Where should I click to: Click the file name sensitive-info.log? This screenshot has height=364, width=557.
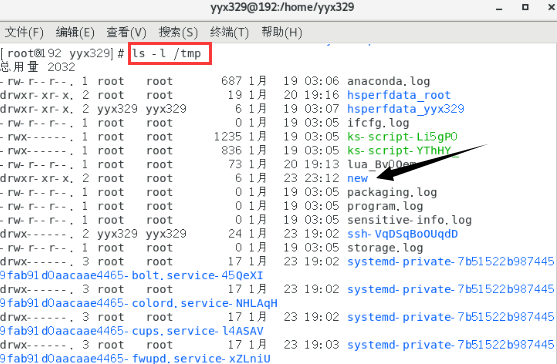(x=409, y=220)
